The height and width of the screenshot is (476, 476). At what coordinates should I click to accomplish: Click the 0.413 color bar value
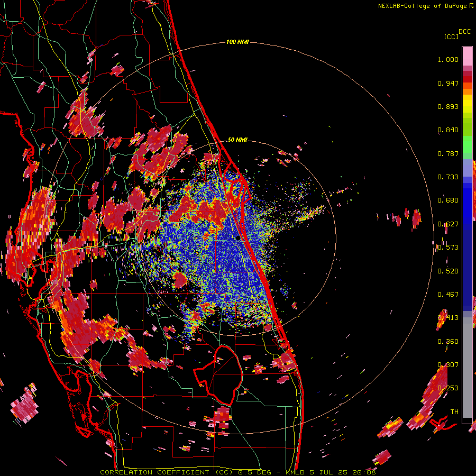tap(448, 318)
